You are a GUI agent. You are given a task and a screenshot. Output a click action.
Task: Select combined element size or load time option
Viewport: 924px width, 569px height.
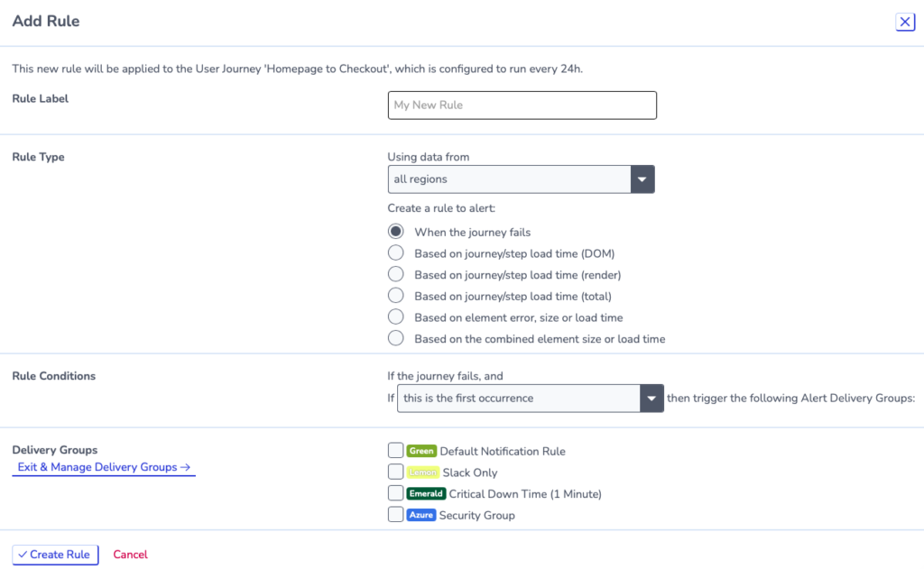pos(396,338)
